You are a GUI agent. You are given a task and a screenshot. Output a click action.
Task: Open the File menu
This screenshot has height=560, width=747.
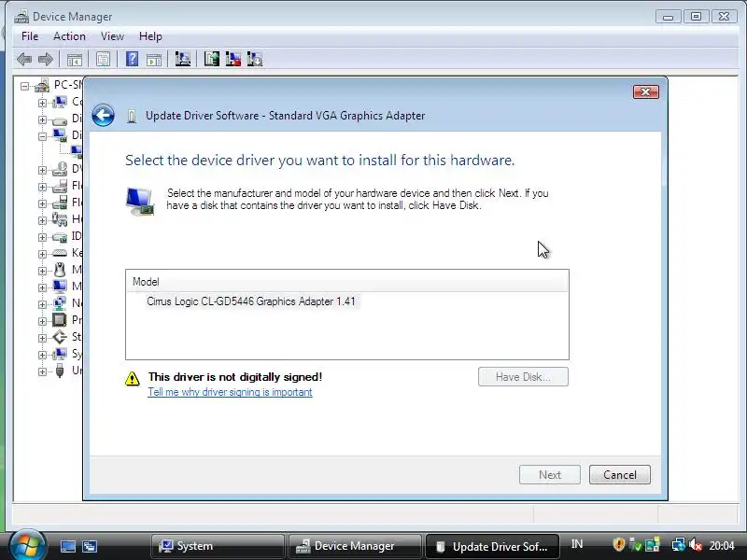[30, 36]
